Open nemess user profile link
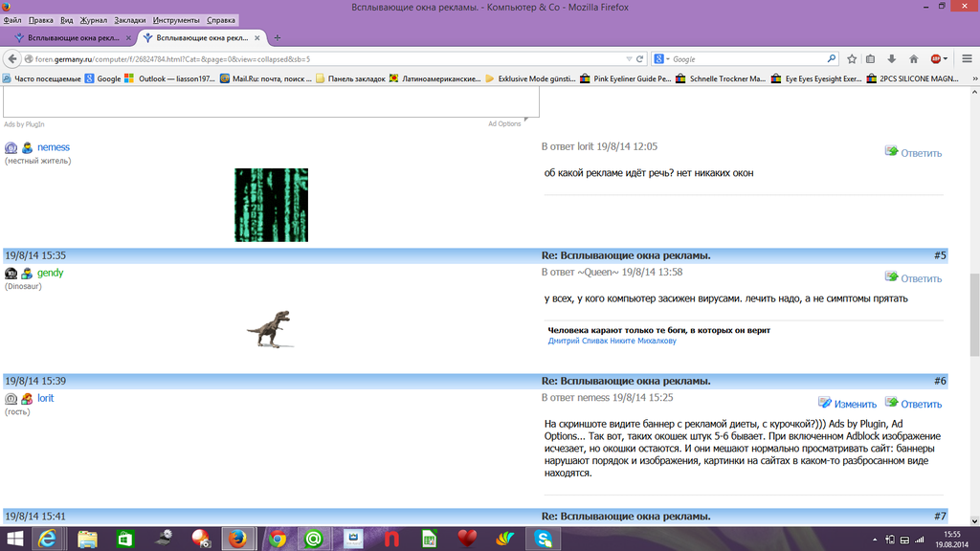Screen dimensions: 980x551 [x=54, y=147]
